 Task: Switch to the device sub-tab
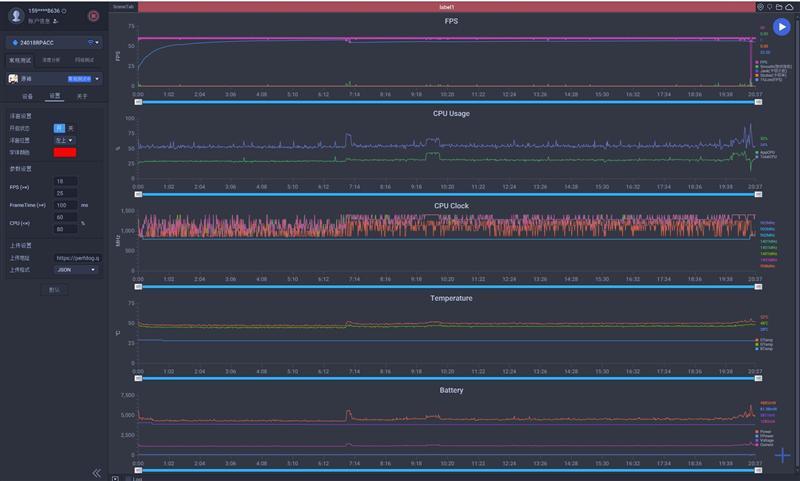pyautogui.click(x=27, y=96)
